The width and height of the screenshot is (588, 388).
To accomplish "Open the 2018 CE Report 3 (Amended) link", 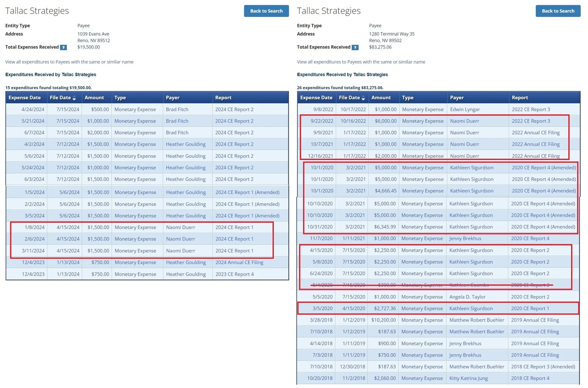I will tap(543, 367).
